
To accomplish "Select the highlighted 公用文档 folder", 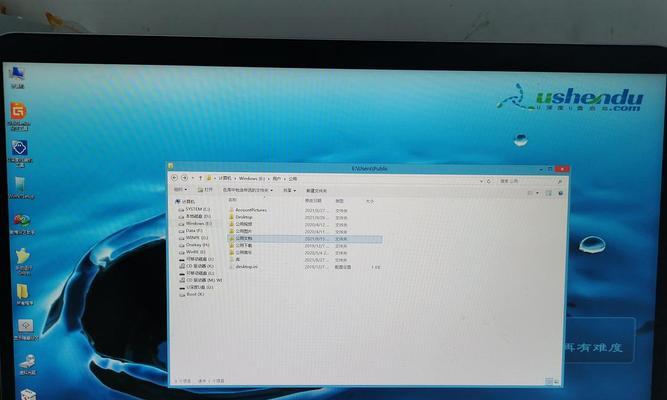I will [x=305, y=239].
